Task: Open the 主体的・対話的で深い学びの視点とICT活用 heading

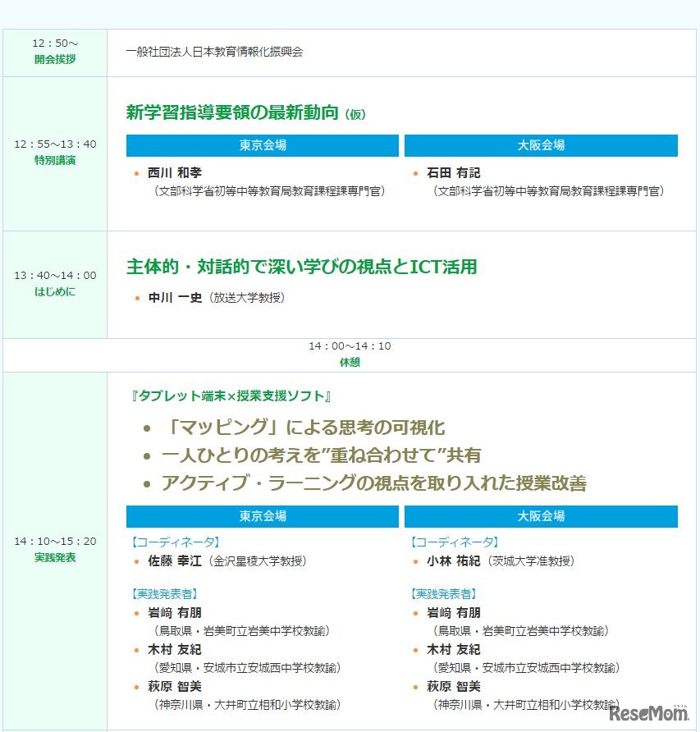Action: 301,267
